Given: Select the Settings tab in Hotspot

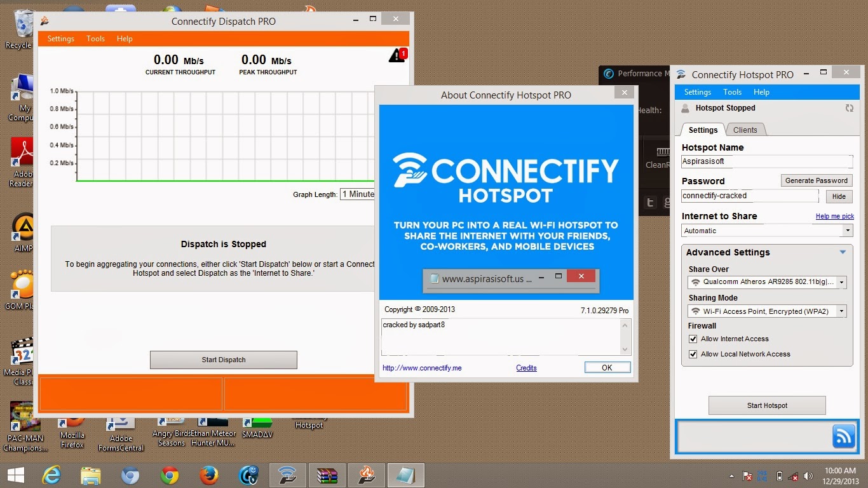Looking at the screenshot, I should pyautogui.click(x=703, y=130).
